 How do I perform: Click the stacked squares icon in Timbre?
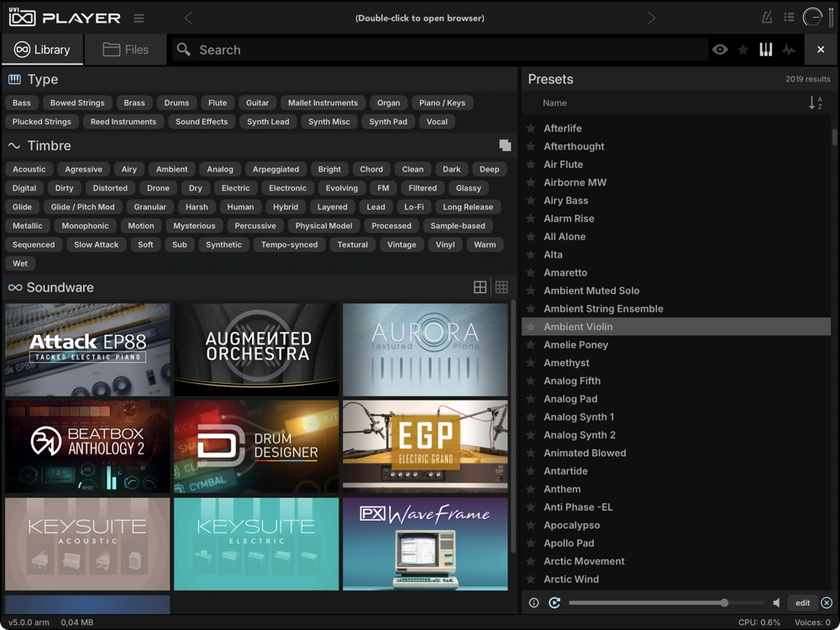point(505,145)
